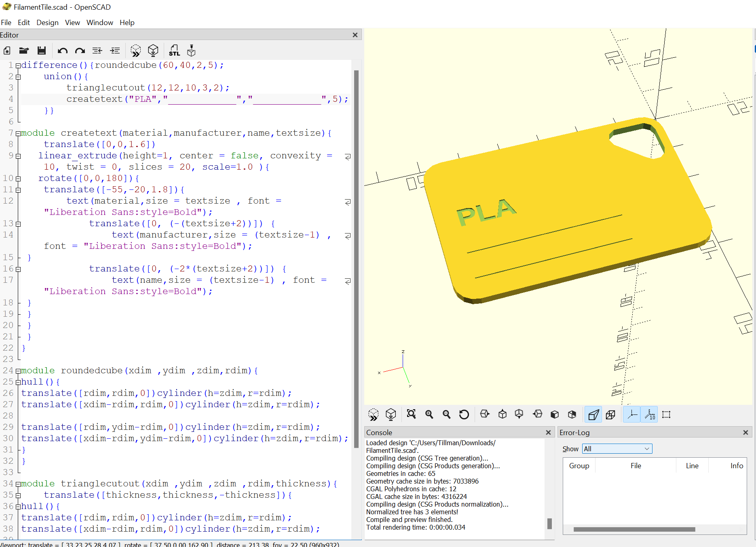
Task: Click the editor vertical scrollbar
Action: [x=356, y=259]
